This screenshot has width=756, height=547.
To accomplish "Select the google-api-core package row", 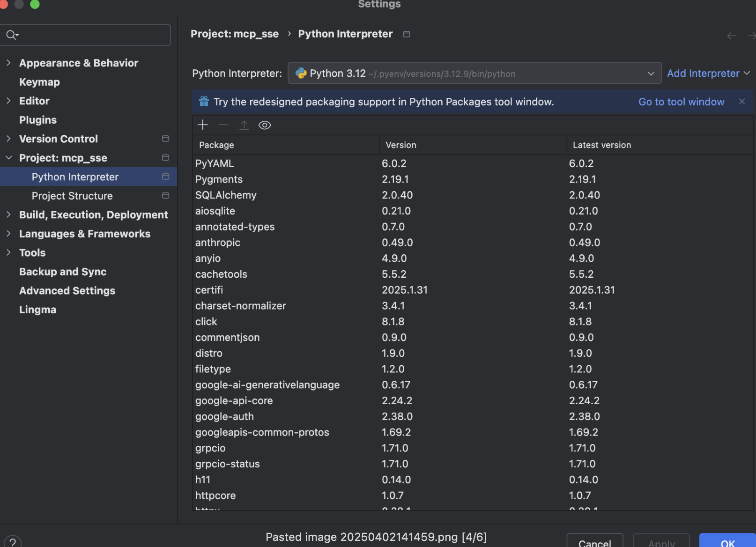I will point(473,400).
